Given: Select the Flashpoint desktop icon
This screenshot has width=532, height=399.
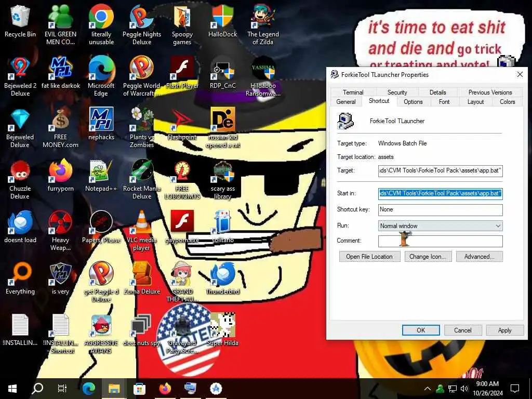Looking at the screenshot, I should (182, 124).
